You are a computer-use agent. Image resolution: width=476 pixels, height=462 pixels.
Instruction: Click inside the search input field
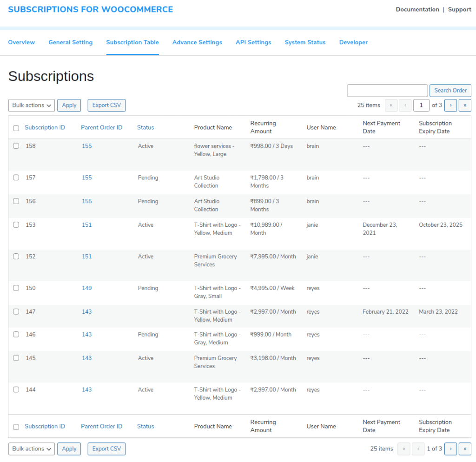click(x=387, y=90)
